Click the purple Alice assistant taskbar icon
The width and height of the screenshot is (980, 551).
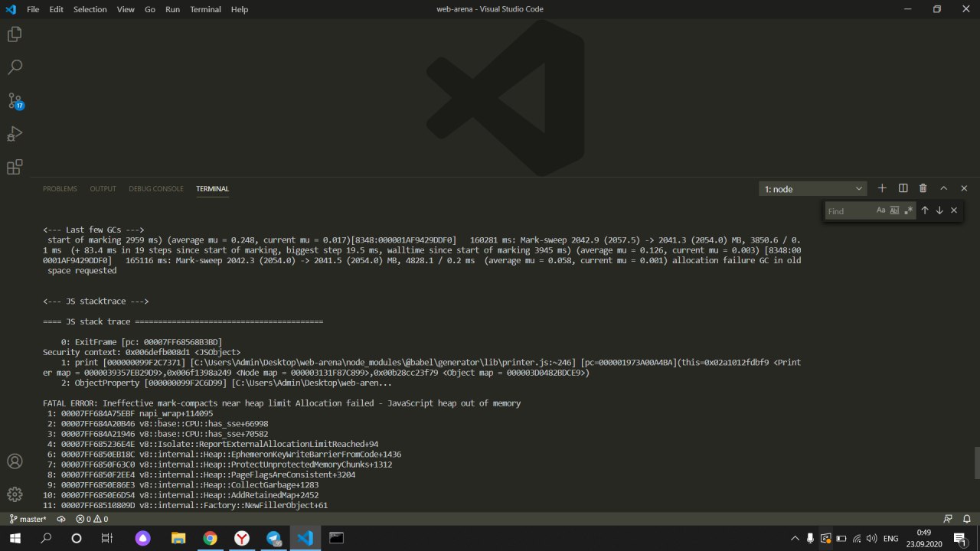pyautogui.click(x=143, y=538)
